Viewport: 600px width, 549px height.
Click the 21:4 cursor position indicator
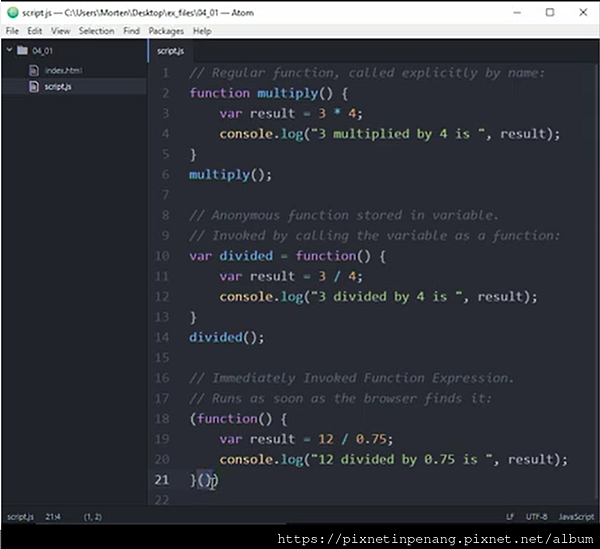pyautogui.click(x=53, y=517)
